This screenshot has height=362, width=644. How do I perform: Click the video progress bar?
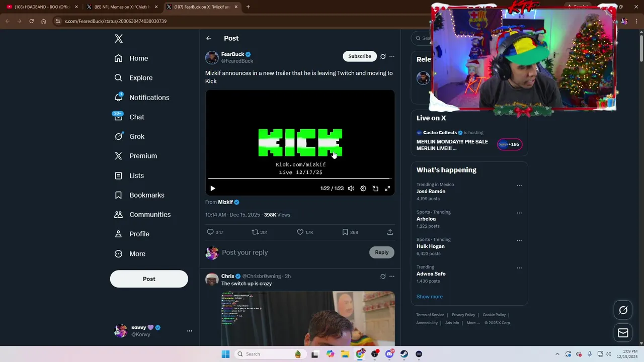(x=300, y=178)
